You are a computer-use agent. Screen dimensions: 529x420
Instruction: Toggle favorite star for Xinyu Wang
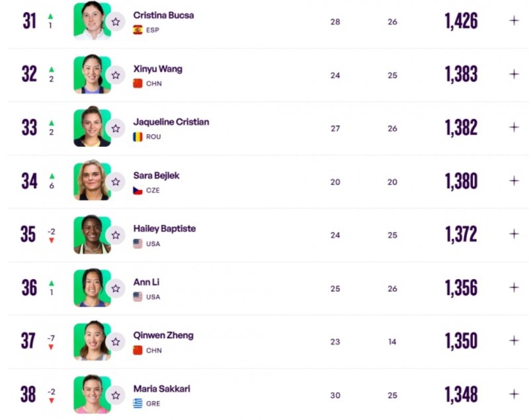116,75
